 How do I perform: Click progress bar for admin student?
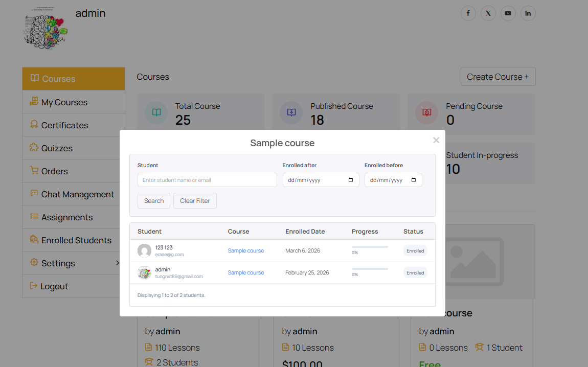click(x=370, y=269)
